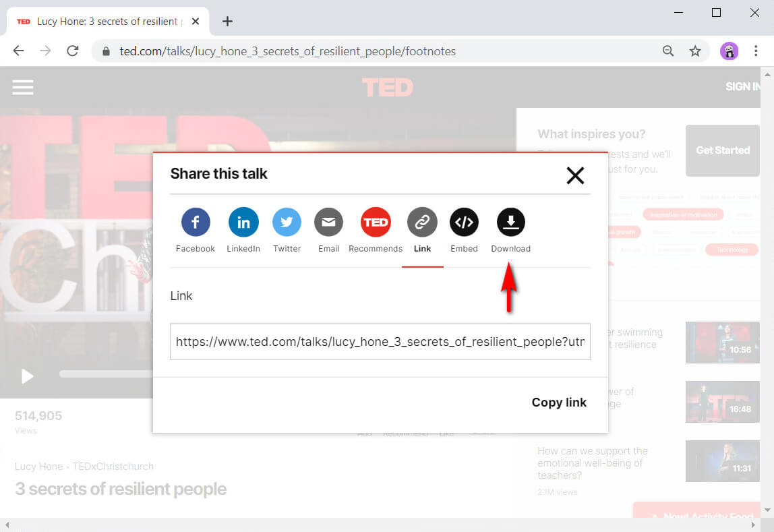774x532 pixels.
Task: Open the Chrome profile avatar
Action: click(729, 51)
